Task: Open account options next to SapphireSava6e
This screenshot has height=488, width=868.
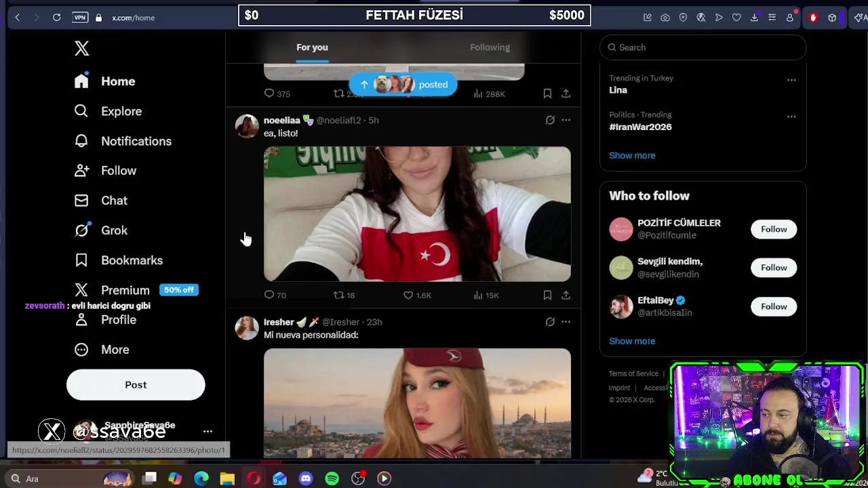Action: [x=208, y=431]
